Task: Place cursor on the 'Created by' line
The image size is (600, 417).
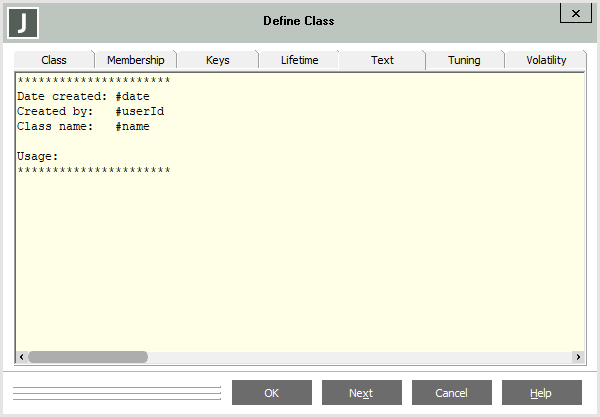Action: coord(90,112)
